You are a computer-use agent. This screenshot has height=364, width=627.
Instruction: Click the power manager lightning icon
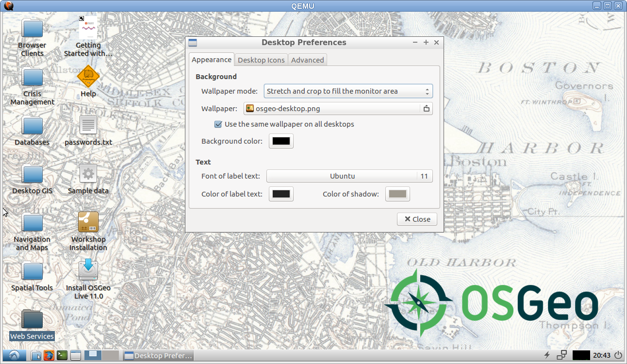click(547, 355)
